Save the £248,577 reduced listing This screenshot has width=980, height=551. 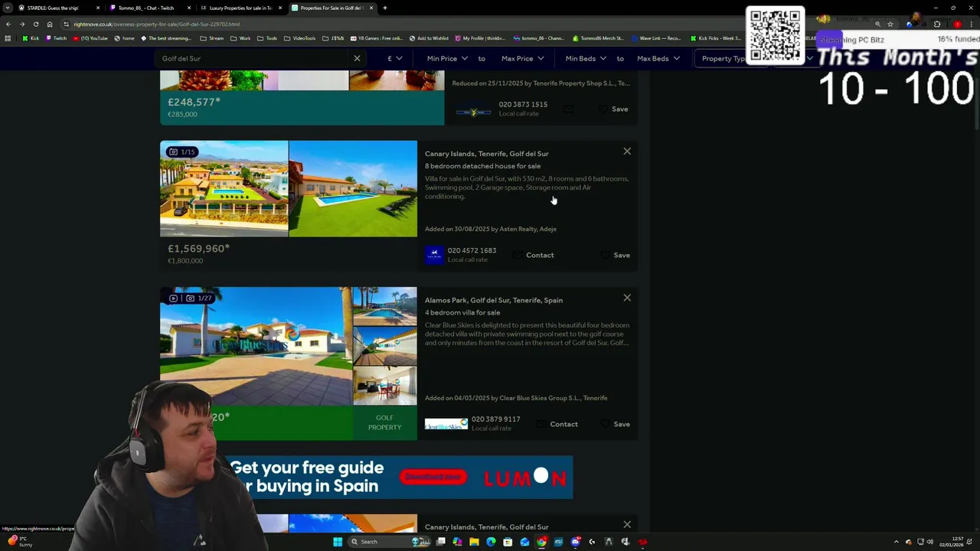coord(614,109)
